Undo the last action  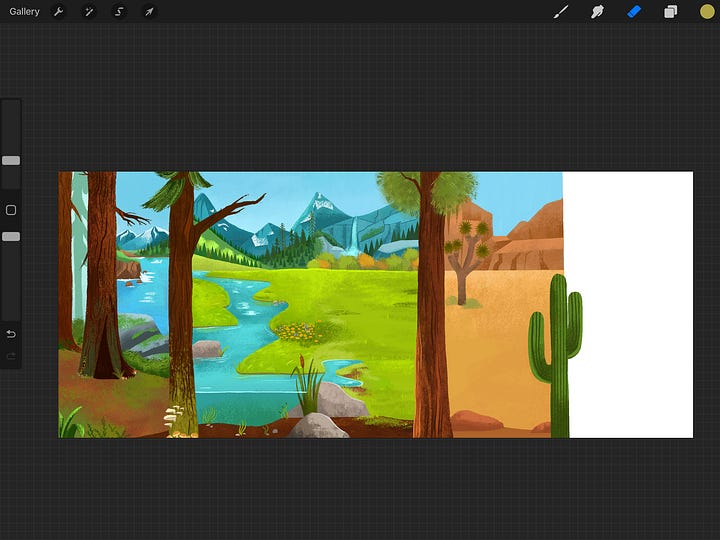11,334
